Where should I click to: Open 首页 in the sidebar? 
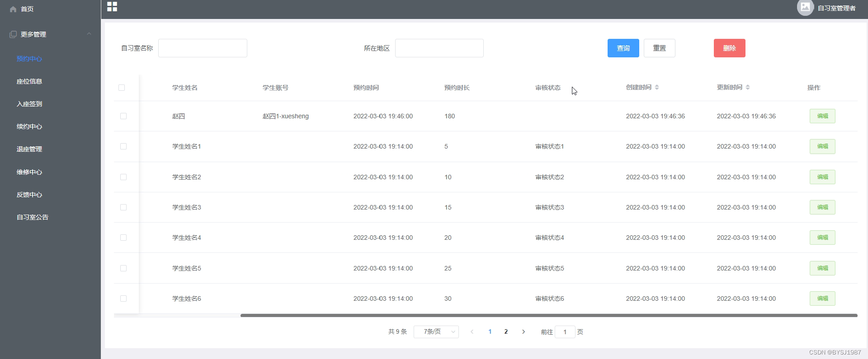(x=27, y=9)
